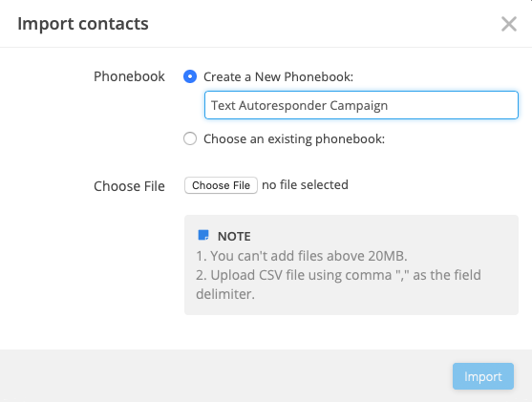532x402 pixels.
Task: Click the blue Import button
Action: (x=482, y=376)
